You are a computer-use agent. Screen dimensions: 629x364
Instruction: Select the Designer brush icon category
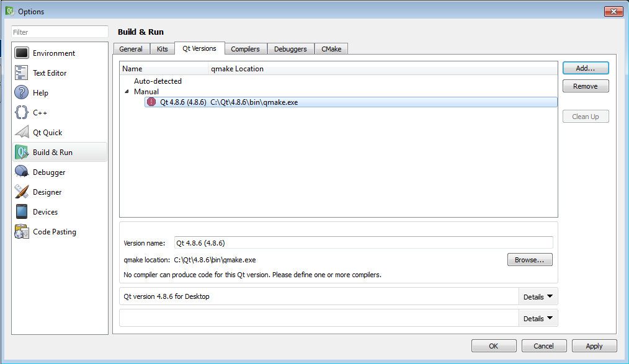21,192
